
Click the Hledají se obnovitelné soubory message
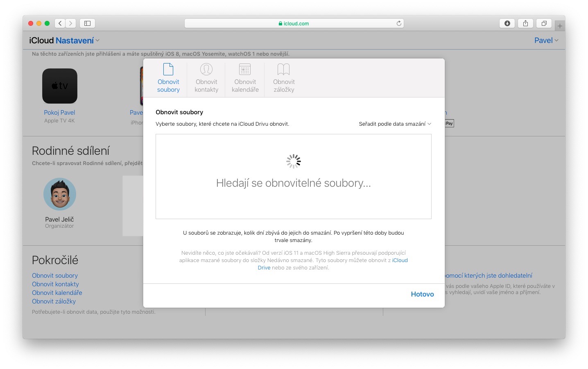click(x=294, y=183)
